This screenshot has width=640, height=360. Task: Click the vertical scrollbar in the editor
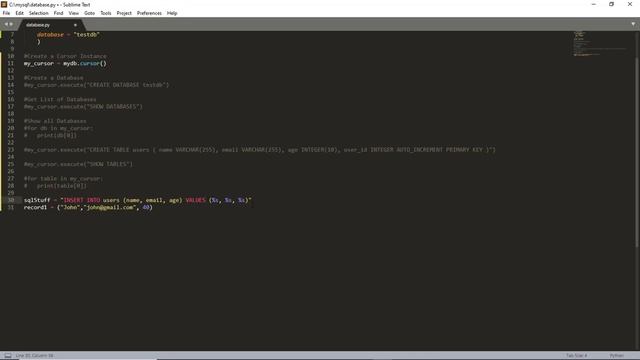(637, 152)
